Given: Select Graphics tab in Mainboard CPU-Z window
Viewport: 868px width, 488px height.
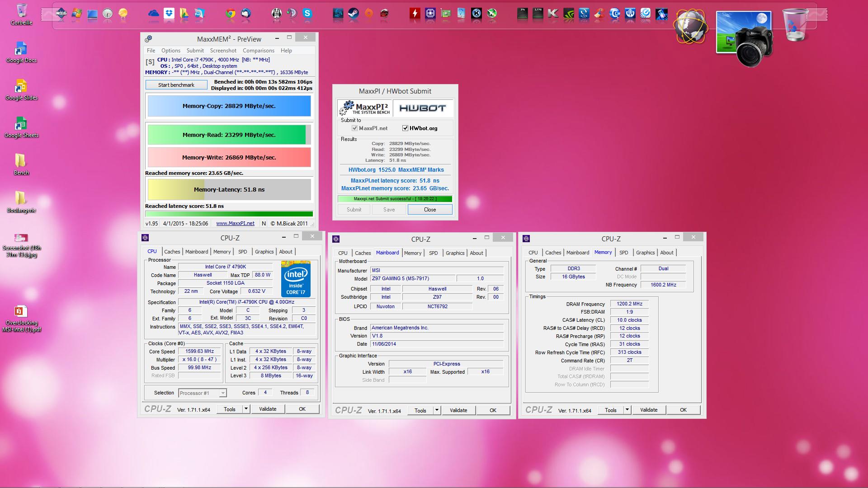Looking at the screenshot, I should click(x=455, y=253).
